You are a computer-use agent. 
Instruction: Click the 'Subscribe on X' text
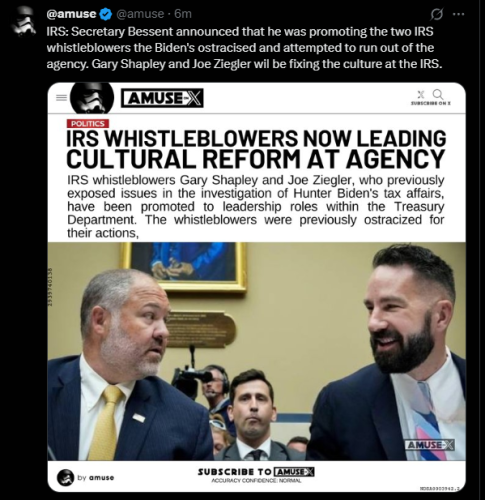[x=431, y=103]
